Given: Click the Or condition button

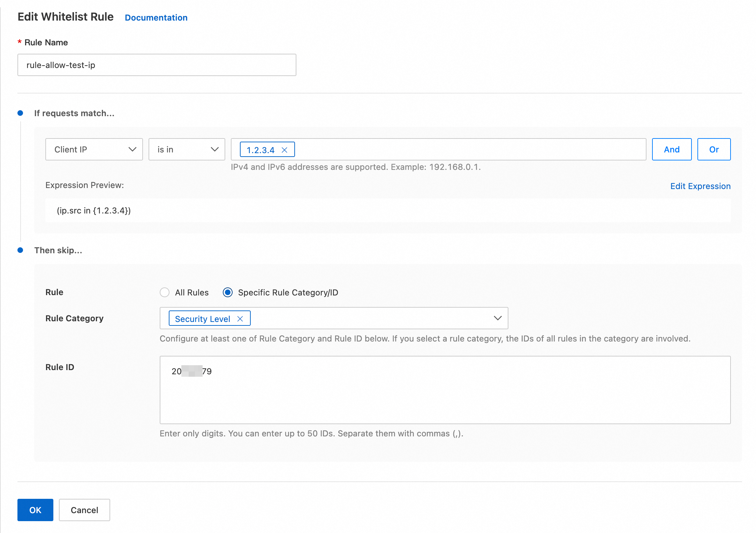Looking at the screenshot, I should (x=714, y=149).
